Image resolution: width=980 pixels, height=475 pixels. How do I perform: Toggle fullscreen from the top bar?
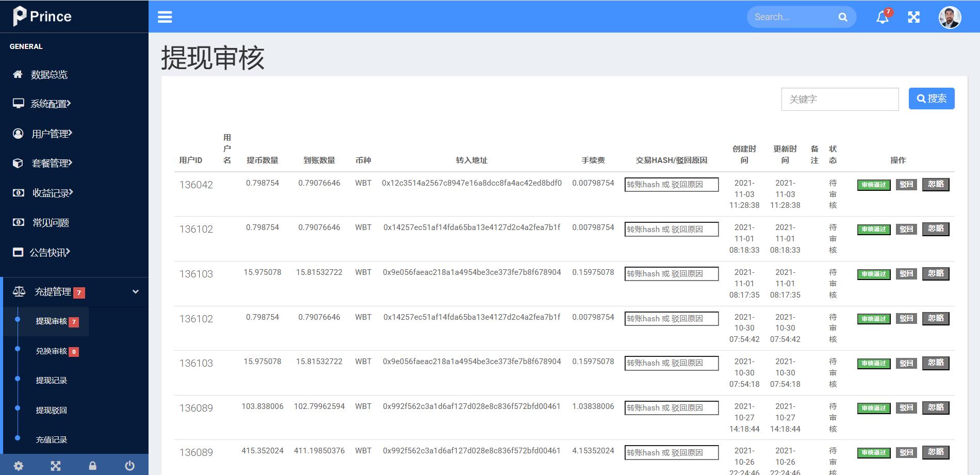pyautogui.click(x=913, y=18)
